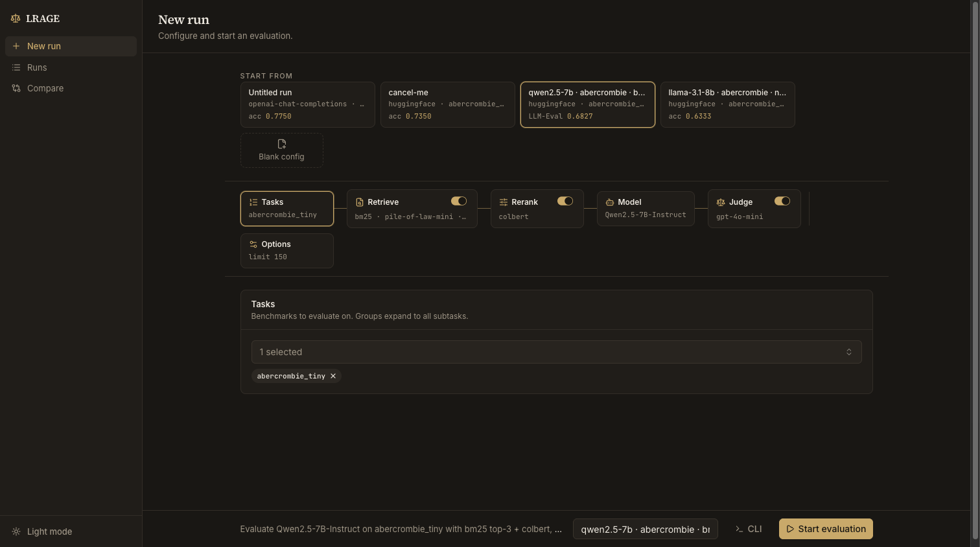Viewport: 980px width, 547px height.
Task: Start from the cancel-me run preset
Action: click(x=448, y=104)
